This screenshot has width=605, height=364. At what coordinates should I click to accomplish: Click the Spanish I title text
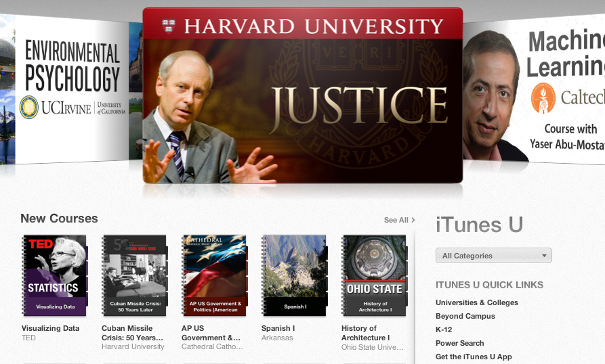pos(278,328)
